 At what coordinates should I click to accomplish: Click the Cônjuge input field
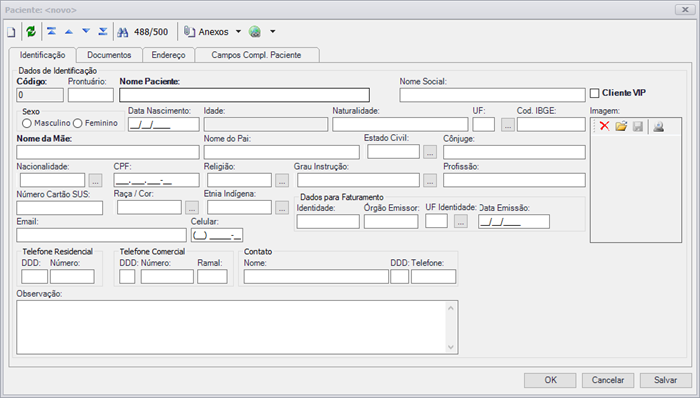click(x=514, y=152)
